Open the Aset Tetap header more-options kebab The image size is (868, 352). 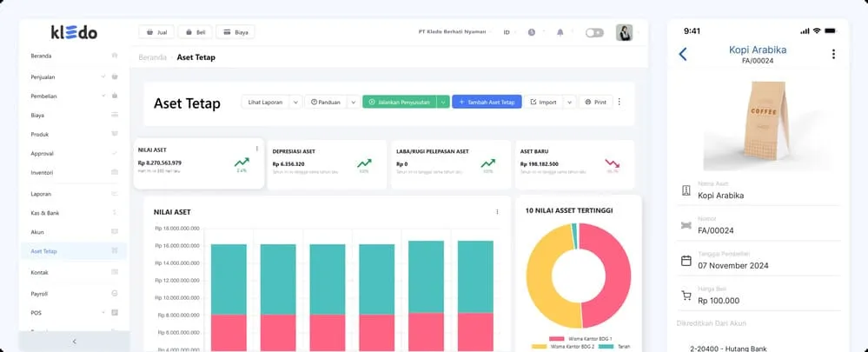[619, 102]
